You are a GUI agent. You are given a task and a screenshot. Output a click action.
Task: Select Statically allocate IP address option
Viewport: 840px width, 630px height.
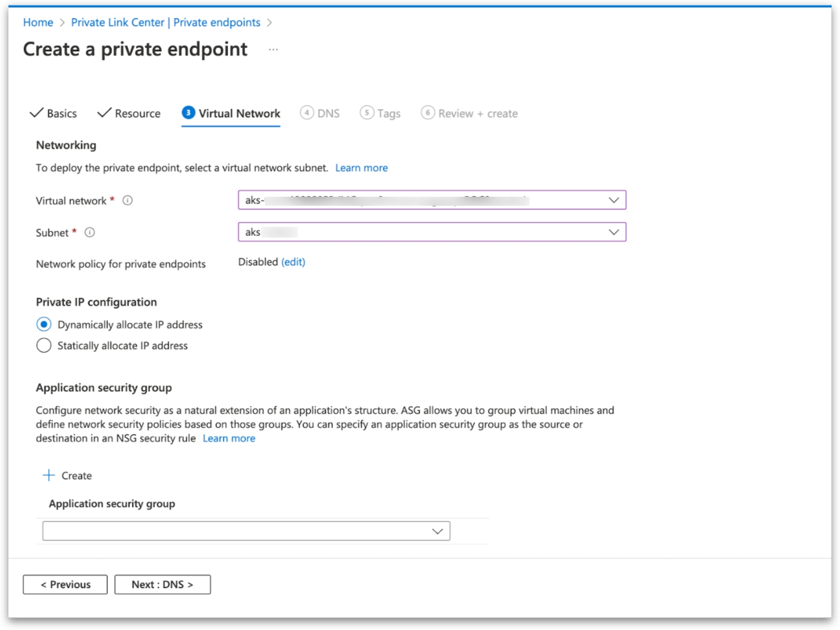[x=44, y=345]
